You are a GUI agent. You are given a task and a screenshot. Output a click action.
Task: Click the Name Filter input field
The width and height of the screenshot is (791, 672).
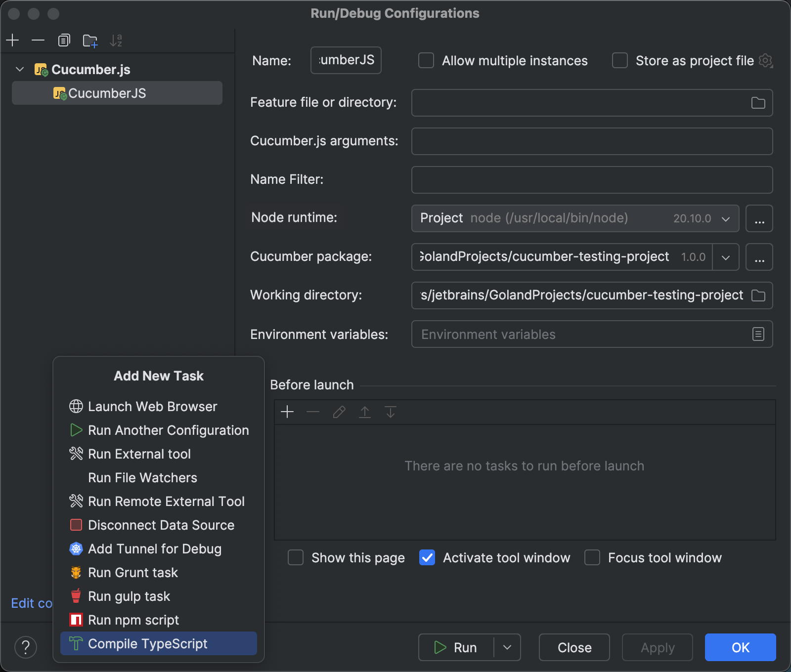pos(591,180)
